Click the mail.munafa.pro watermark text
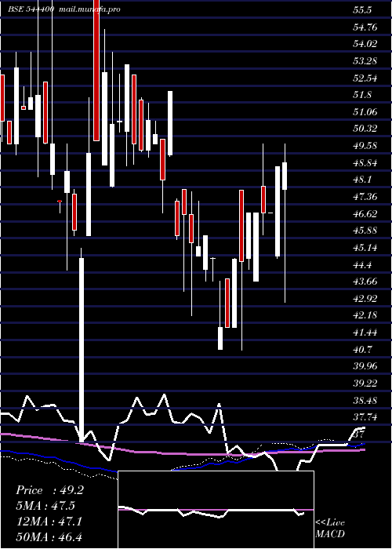Screen dimensions: 392x549 point(89,9)
